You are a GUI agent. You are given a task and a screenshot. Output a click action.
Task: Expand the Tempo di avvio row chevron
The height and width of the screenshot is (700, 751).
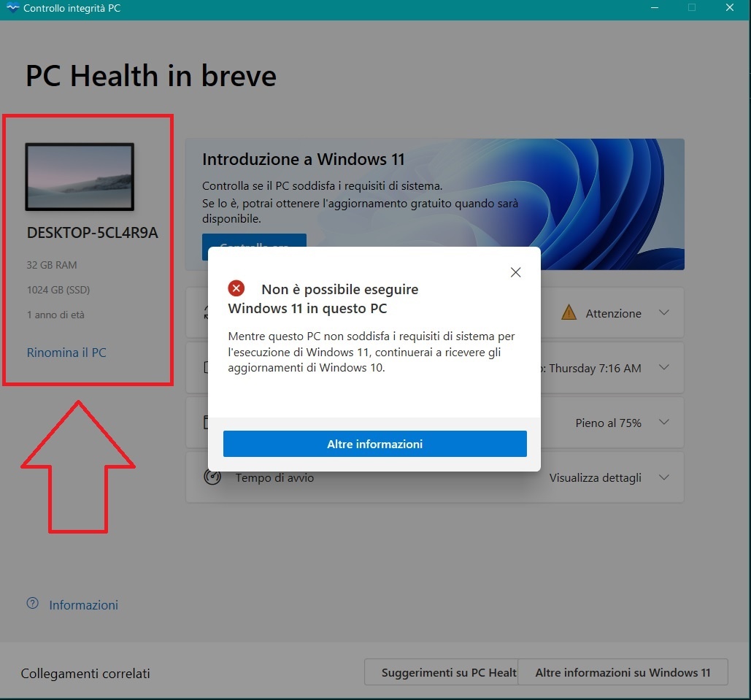click(664, 477)
